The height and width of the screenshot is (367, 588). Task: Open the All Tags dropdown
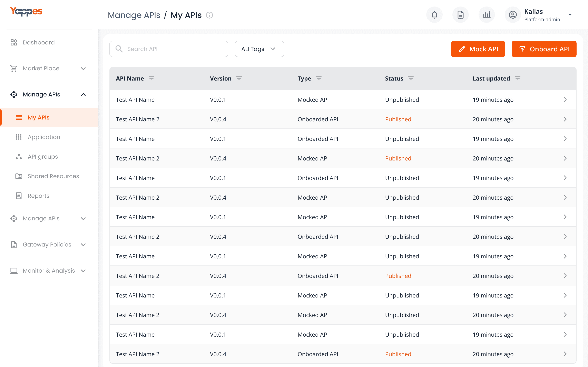coord(259,49)
